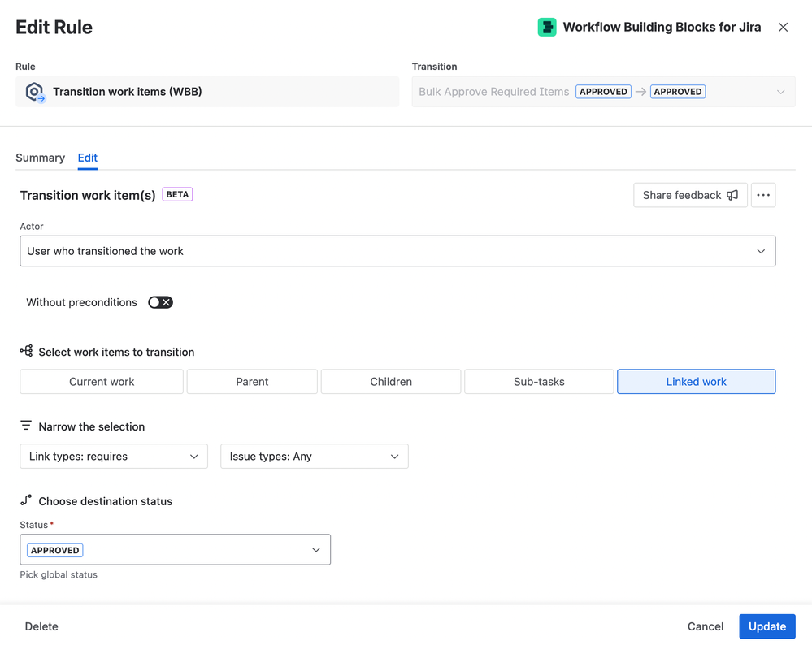812x645 pixels.
Task: Choose Sub-tasks as items to transition
Action: point(539,382)
